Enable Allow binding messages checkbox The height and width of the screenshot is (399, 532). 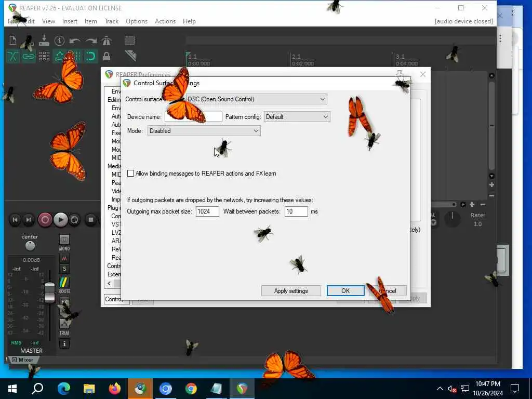pos(130,174)
